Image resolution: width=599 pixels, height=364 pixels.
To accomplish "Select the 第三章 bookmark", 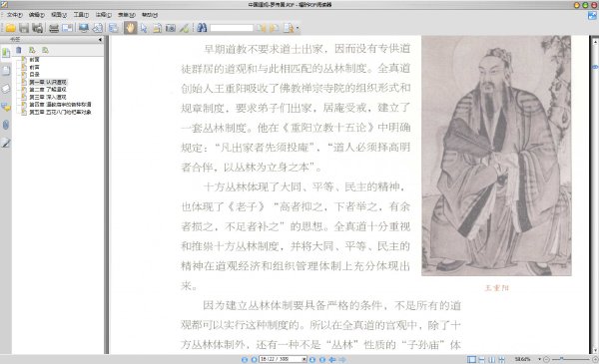I will (x=48, y=97).
